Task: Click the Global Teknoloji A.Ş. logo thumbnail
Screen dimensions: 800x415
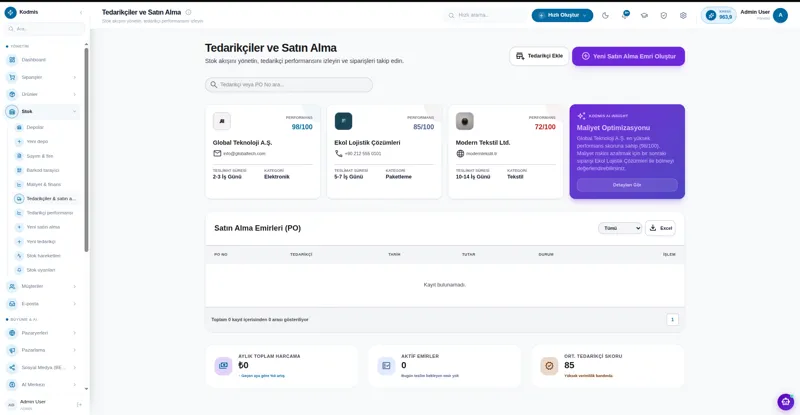Action: (x=222, y=121)
